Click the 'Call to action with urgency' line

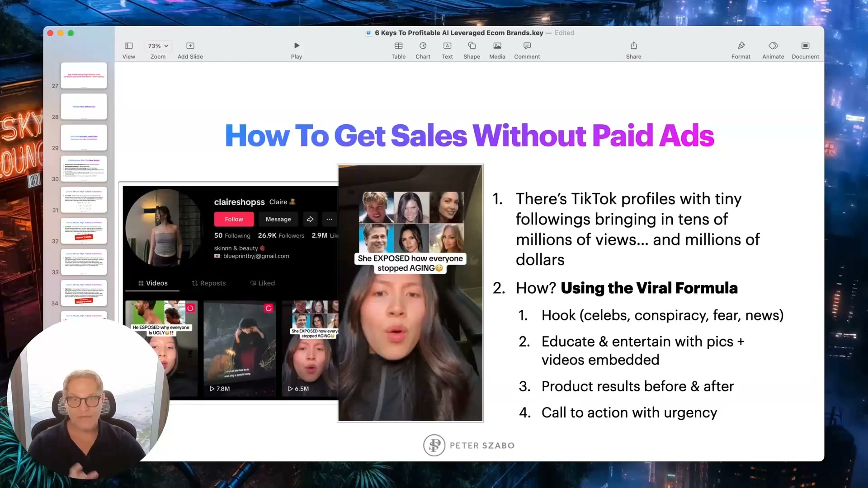(629, 413)
